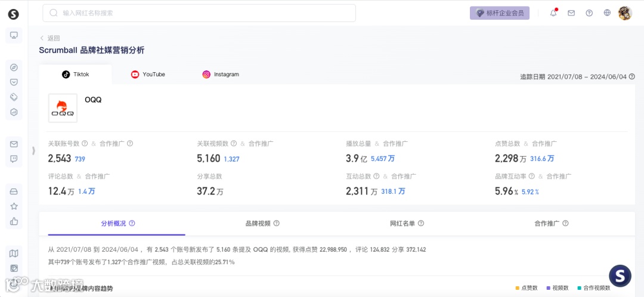Click the 2,543 linked accounts value

tap(60, 158)
